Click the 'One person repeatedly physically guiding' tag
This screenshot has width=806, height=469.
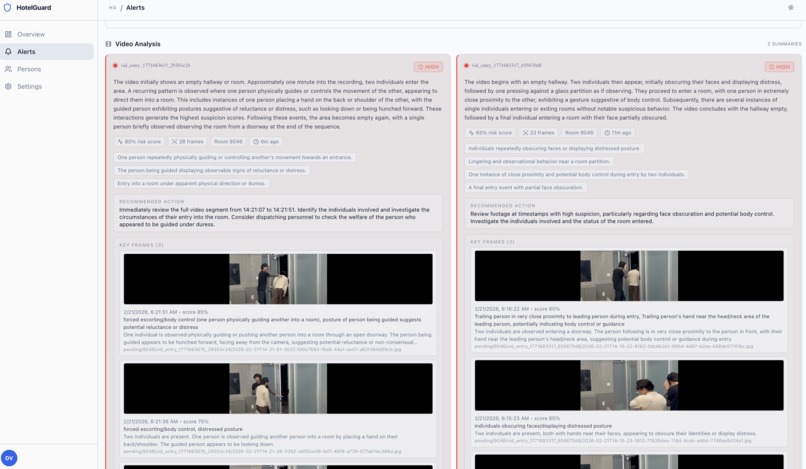234,157
